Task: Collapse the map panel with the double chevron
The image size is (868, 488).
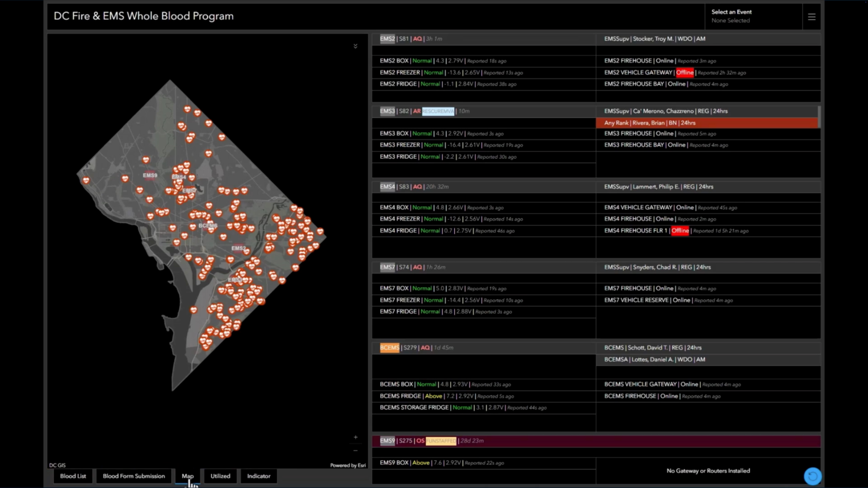Action: tap(355, 46)
